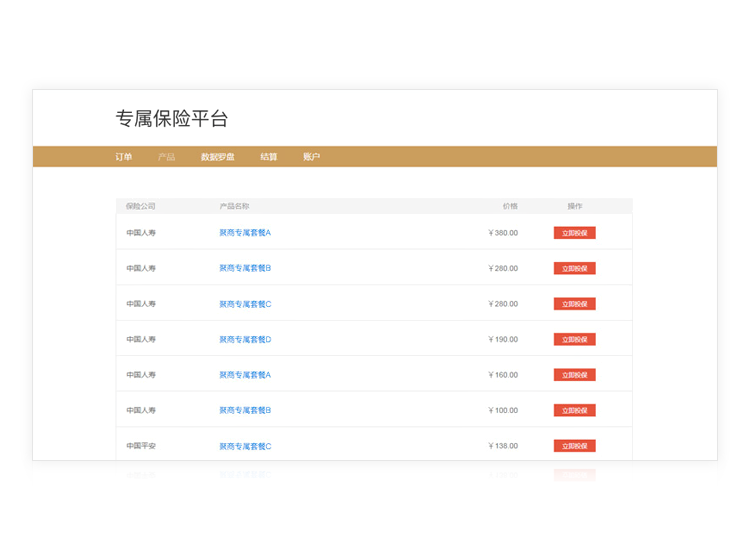Open 聚商专属套餐A link priced ¥160.00
750x550 pixels.
(245, 375)
